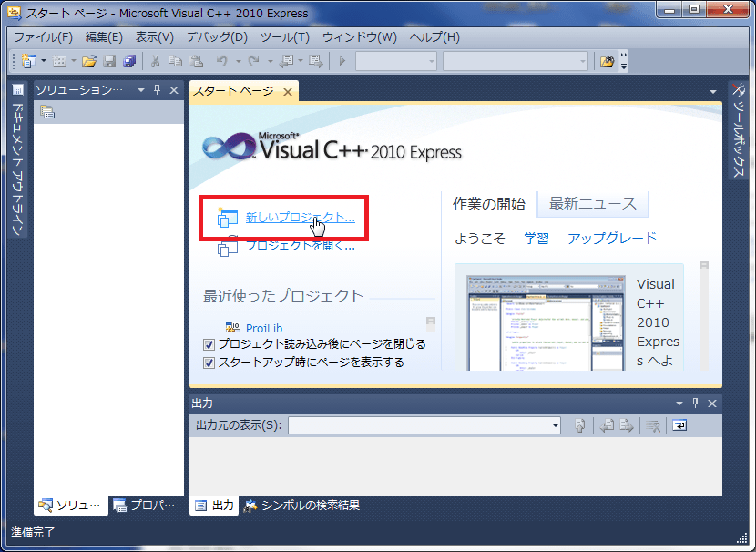
Task: Show the open documents list dropdown arrow
Action: [713, 92]
